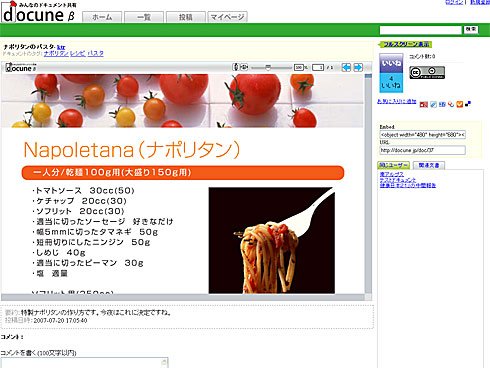Viewport: 490px width, 368px height.
Task: Click the フルスクリーン表示 fullscreen link
Action: (x=405, y=44)
